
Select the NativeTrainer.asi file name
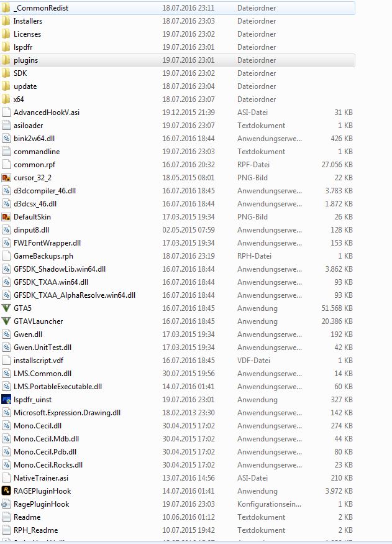coord(41,478)
